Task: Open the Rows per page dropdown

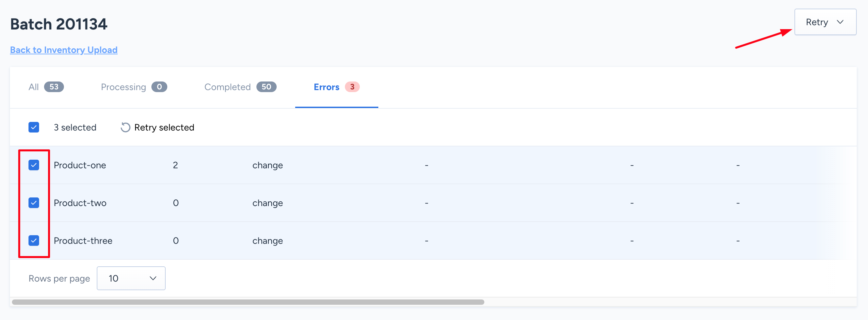Action: pyautogui.click(x=131, y=278)
